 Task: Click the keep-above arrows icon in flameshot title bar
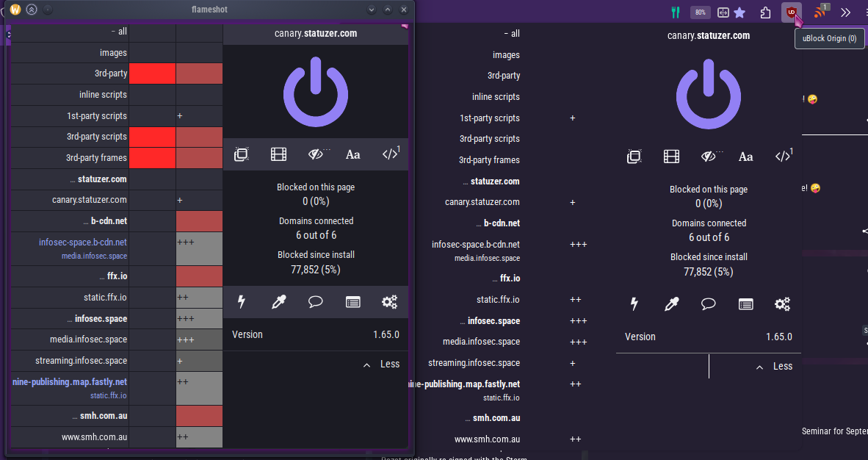(x=32, y=10)
